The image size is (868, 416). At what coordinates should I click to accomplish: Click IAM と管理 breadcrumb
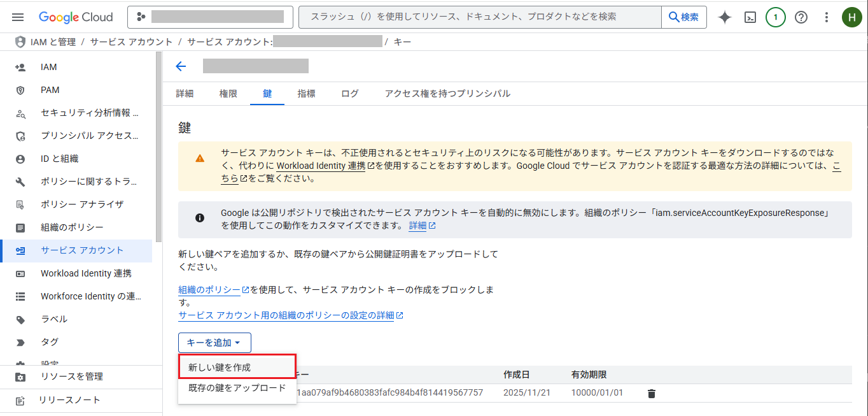point(53,41)
